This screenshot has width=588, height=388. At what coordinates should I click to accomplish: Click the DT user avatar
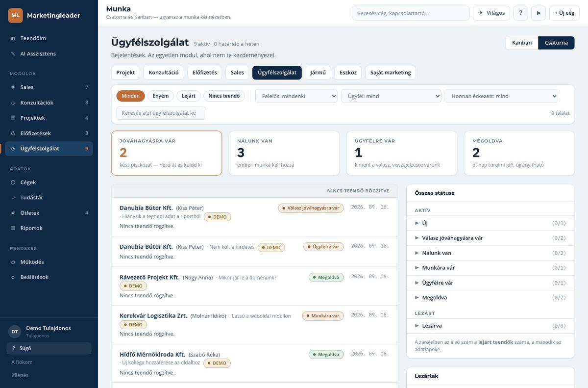pyautogui.click(x=15, y=332)
